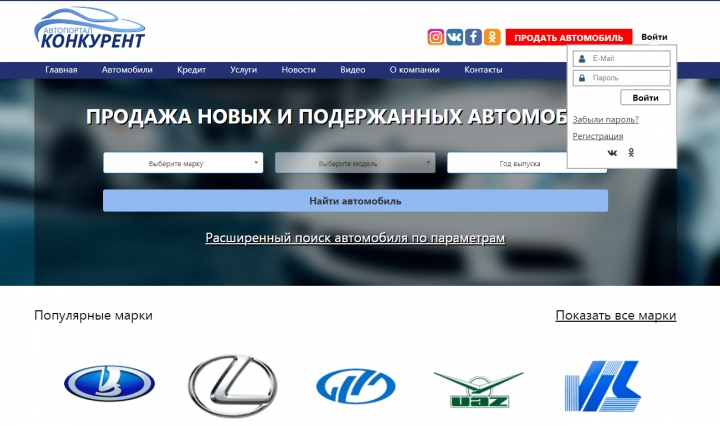Viewport: 720px width, 426px height.
Task: Click the red Продать автомобиль button
Action: [569, 37]
